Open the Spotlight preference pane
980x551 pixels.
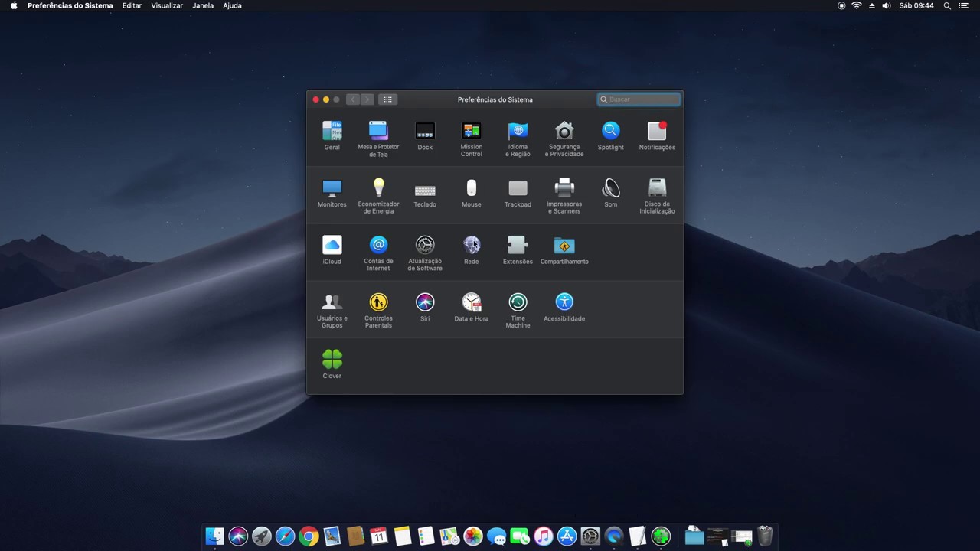coord(610,135)
